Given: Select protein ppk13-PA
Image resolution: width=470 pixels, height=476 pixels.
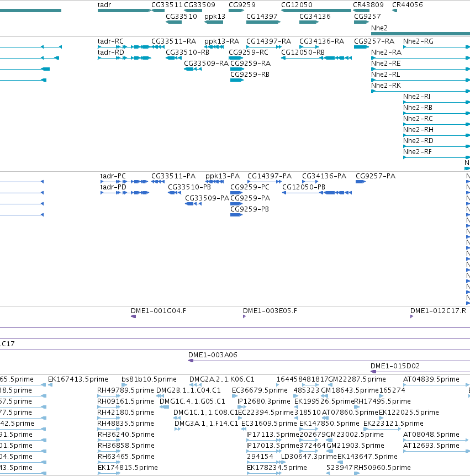Looking at the screenshot, I should click(222, 176).
